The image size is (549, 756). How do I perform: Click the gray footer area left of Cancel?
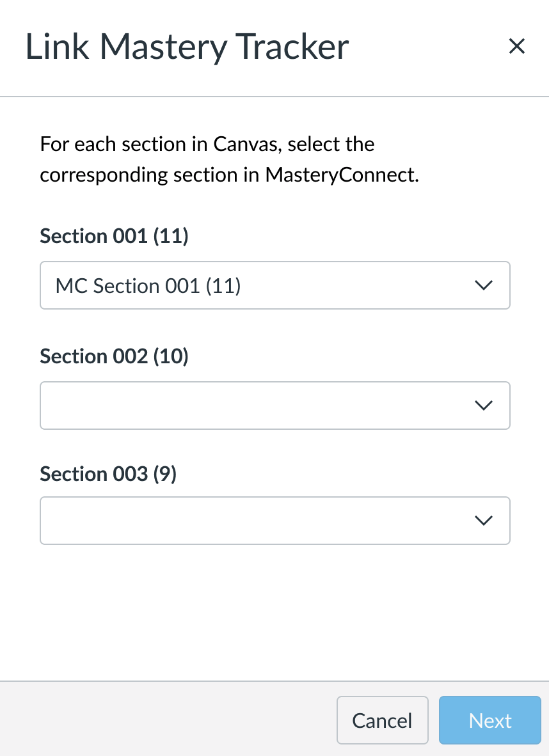(166, 720)
